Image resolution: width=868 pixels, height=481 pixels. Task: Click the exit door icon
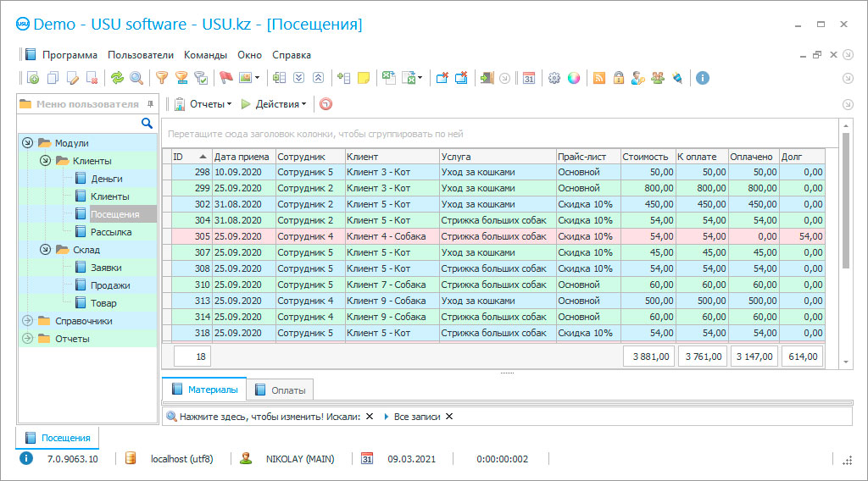[x=487, y=78]
